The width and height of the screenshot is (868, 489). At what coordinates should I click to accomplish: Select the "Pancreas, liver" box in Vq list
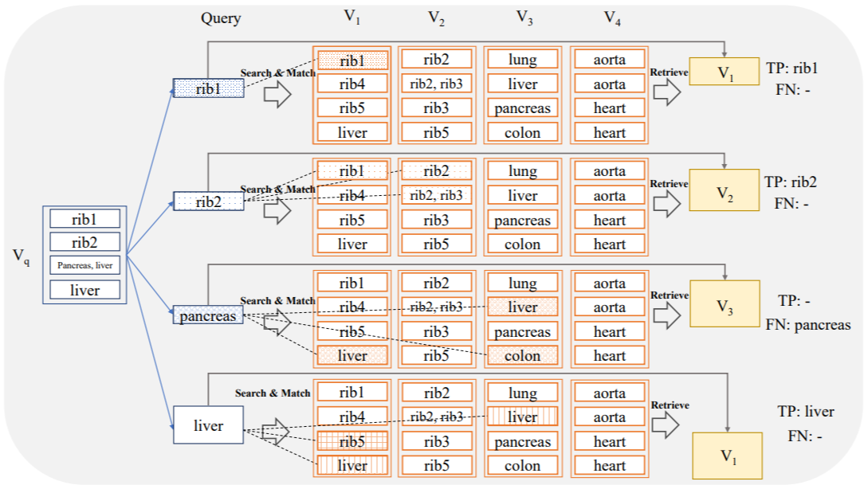(x=84, y=266)
